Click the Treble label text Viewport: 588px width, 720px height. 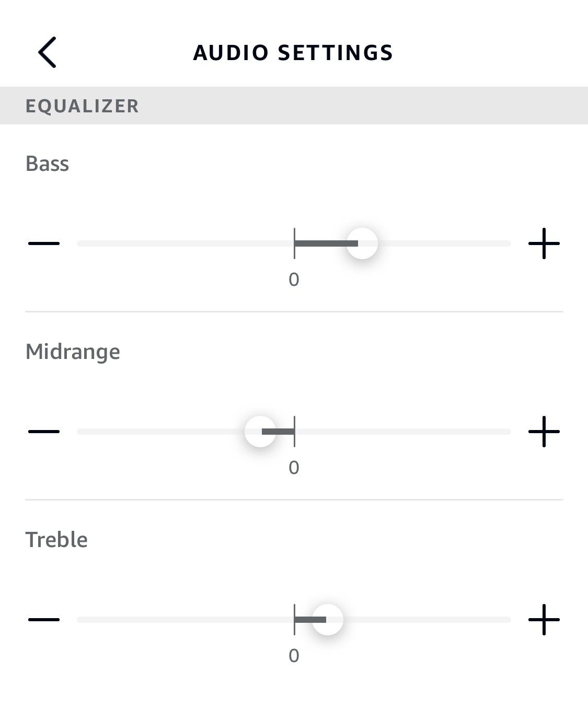(56, 540)
